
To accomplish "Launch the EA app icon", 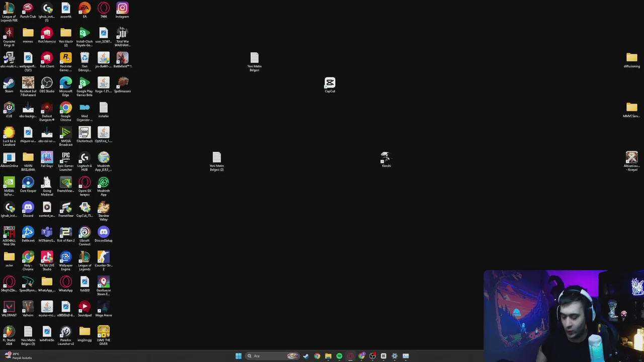I will [85, 10].
